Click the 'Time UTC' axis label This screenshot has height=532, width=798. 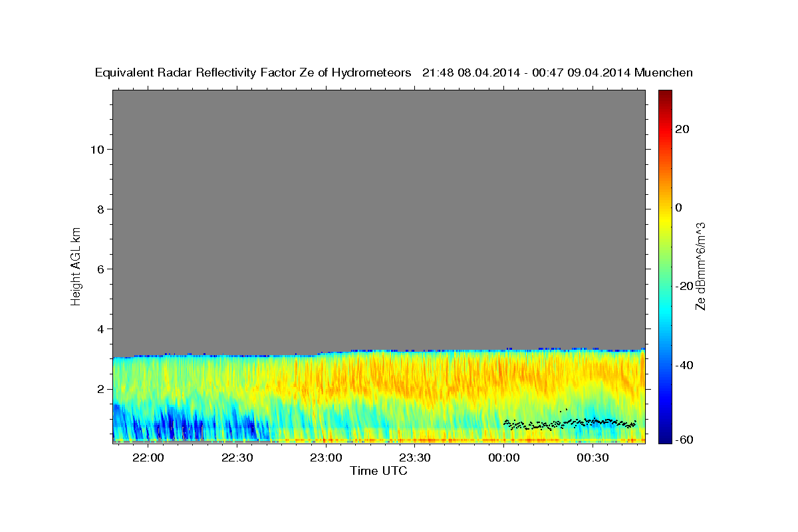[378, 471]
